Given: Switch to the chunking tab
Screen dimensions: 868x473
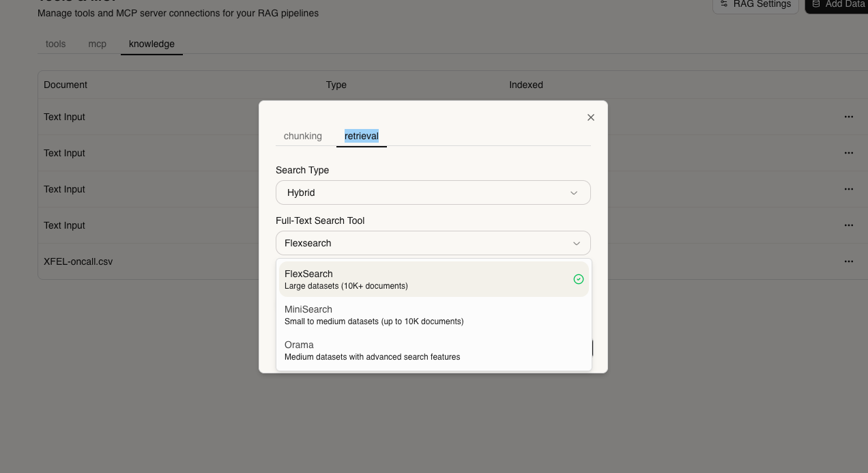Looking at the screenshot, I should [x=302, y=136].
